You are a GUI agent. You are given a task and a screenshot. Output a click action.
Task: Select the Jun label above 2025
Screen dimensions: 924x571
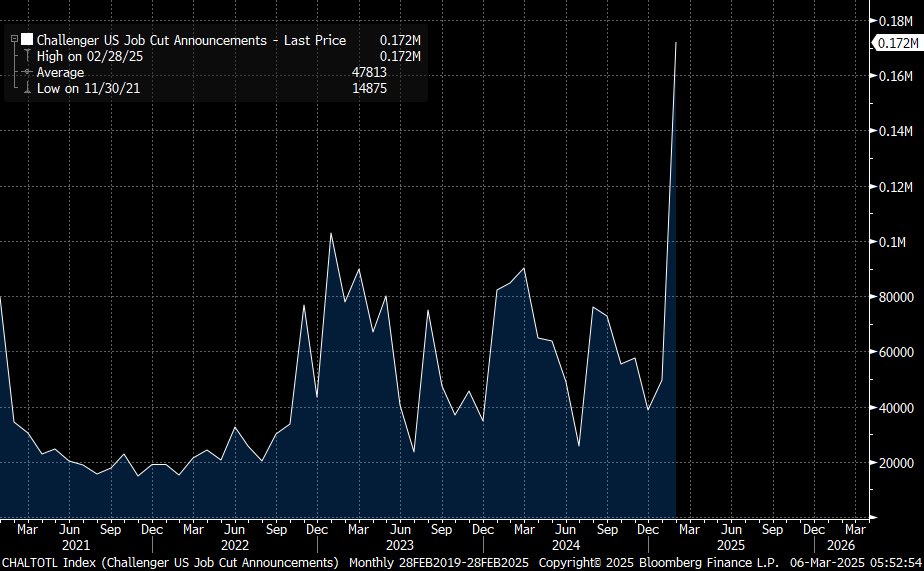point(731,529)
